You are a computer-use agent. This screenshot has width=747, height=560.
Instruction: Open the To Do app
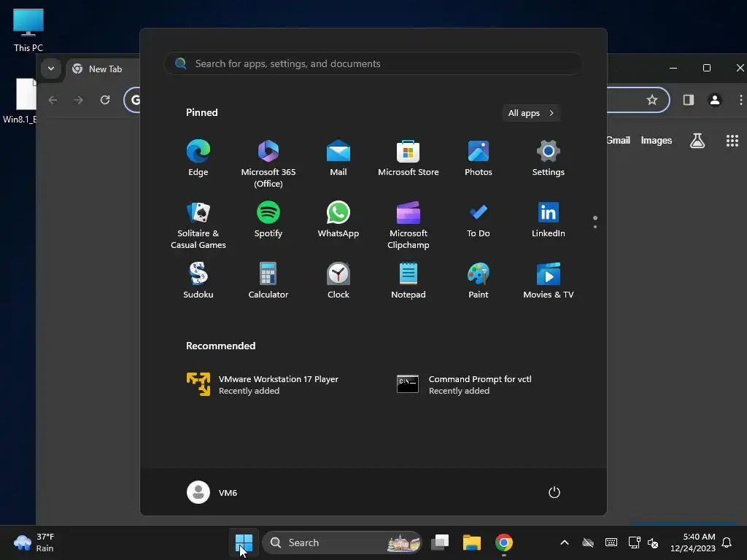pos(479,219)
